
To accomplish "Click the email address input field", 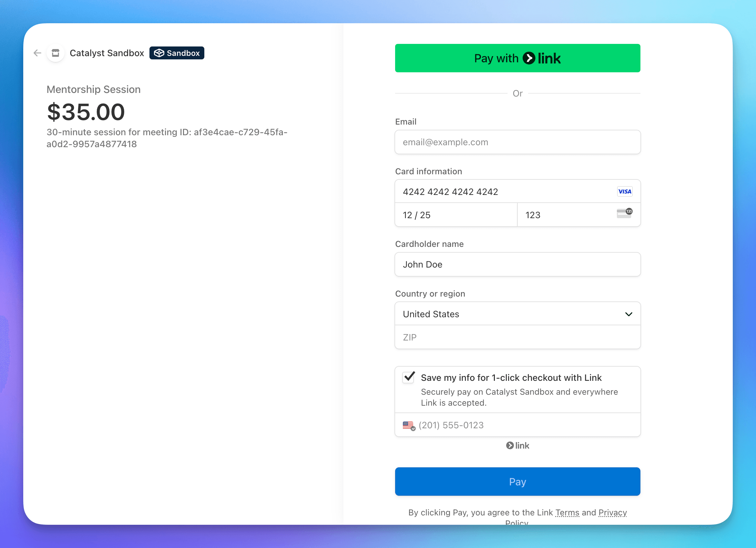I will (x=517, y=142).
